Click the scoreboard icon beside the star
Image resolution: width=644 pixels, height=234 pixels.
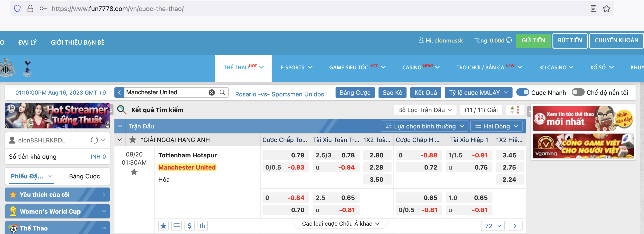click(x=177, y=226)
